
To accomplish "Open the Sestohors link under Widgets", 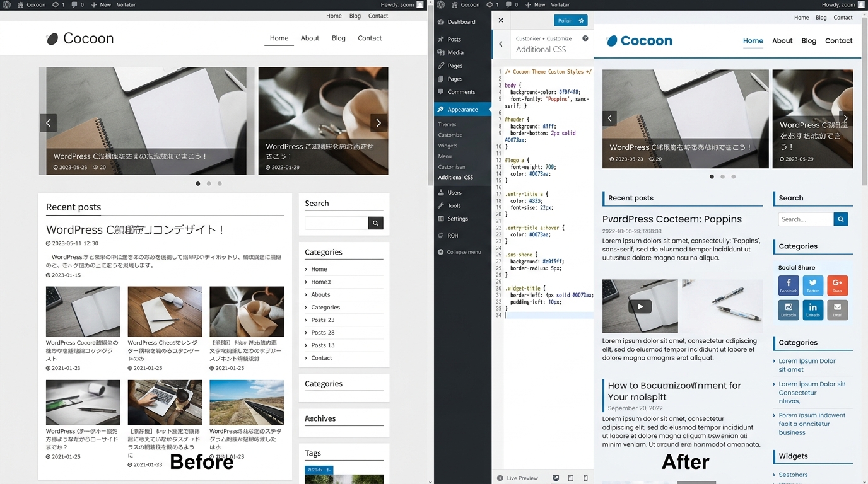I will tap(793, 475).
